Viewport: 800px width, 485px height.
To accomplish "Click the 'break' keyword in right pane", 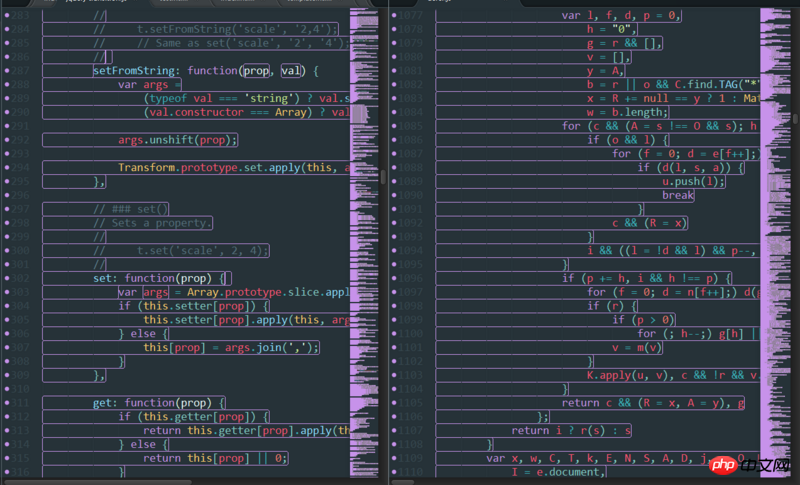I will 677,195.
